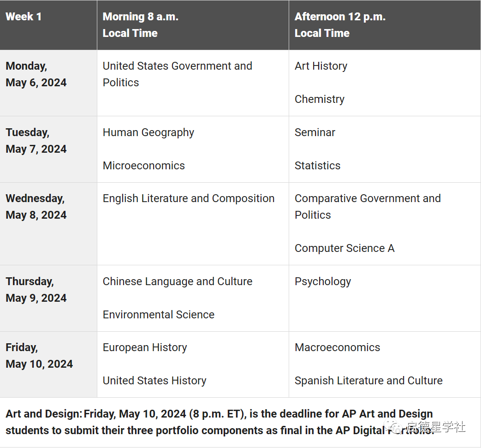The height and width of the screenshot is (448, 481).
Task: Click the Chemistry exam entry
Action: (x=320, y=99)
